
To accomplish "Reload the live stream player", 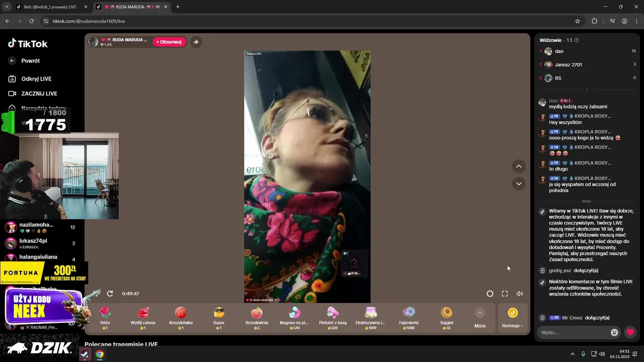I will (110, 294).
